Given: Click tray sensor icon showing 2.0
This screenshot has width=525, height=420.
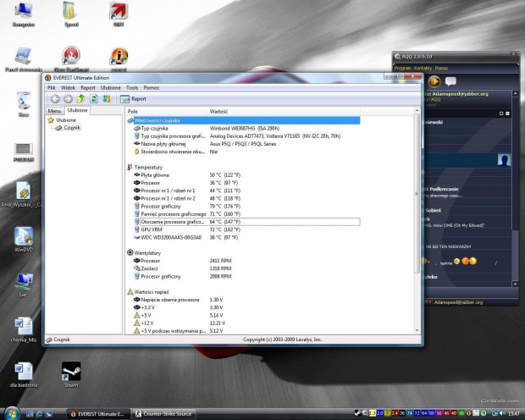Looking at the screenshot, I should tap(379, 413).
